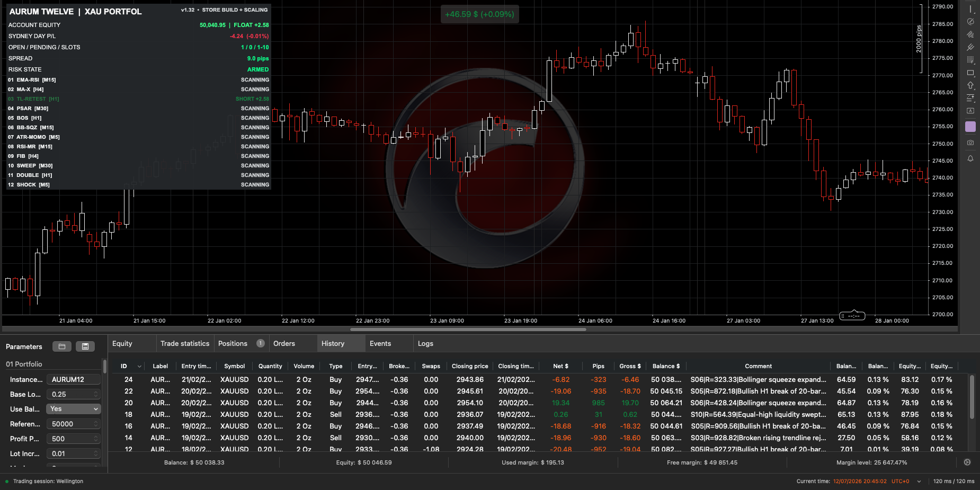The image size is (980, 490).
Task: Sort by the Comment column header
Action: (x=758, y=366)
